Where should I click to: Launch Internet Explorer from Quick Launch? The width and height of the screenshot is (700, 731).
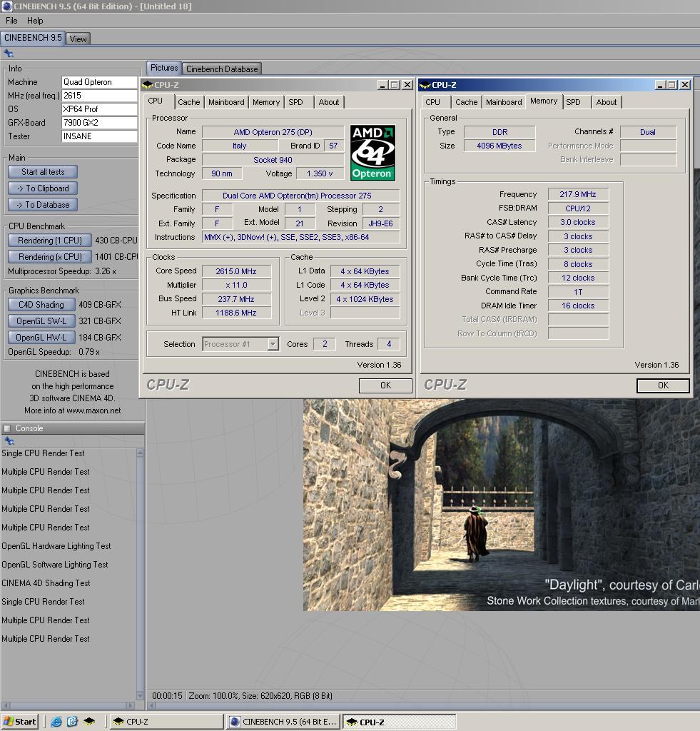56,722
